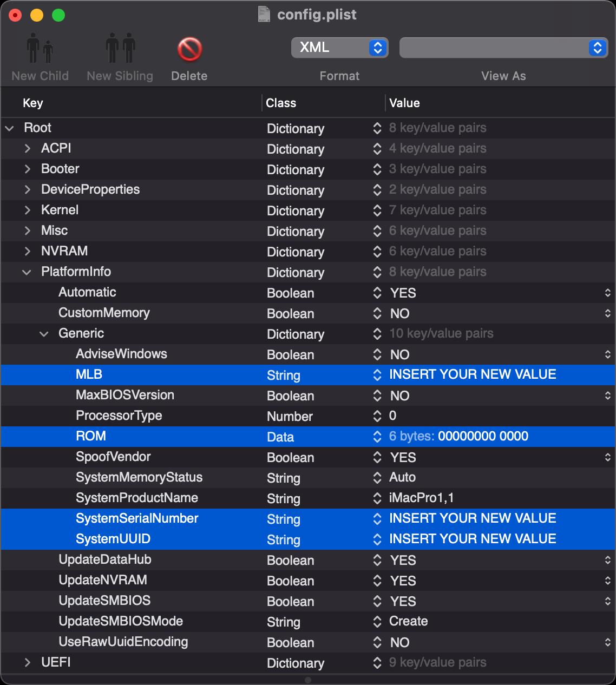Expand the Misc dictionary

point(27,230)
